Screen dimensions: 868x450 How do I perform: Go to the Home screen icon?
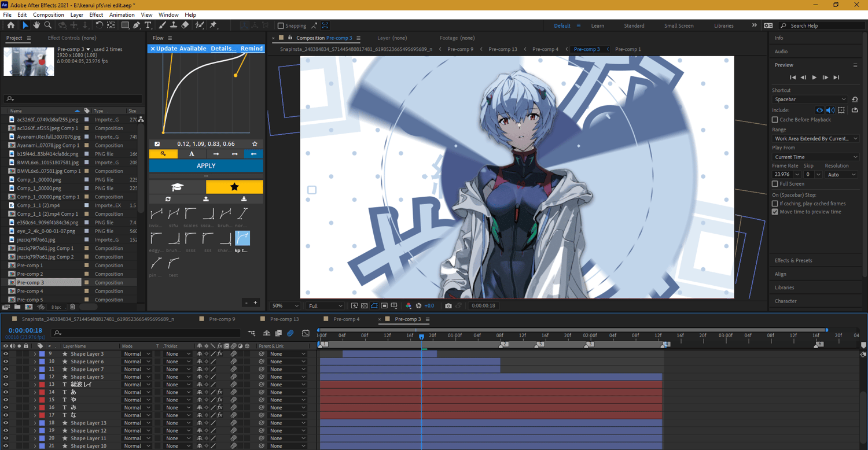tap(11, 25)
